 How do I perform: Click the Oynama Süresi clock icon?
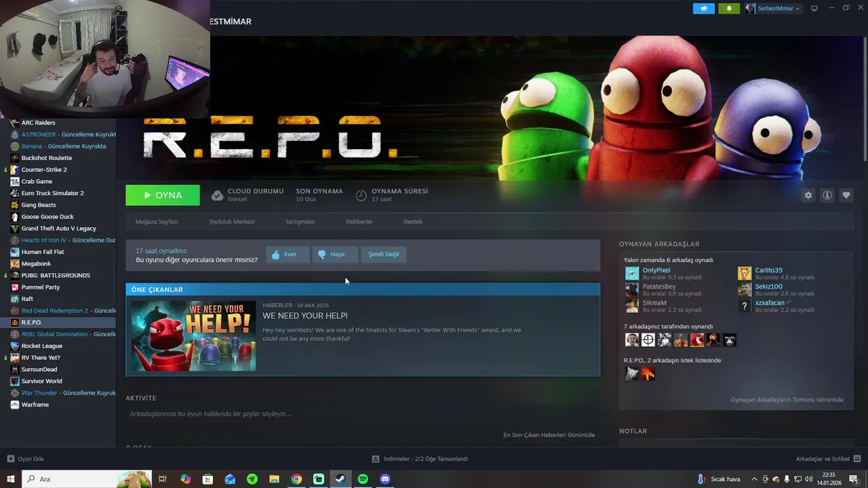point(361,195)
